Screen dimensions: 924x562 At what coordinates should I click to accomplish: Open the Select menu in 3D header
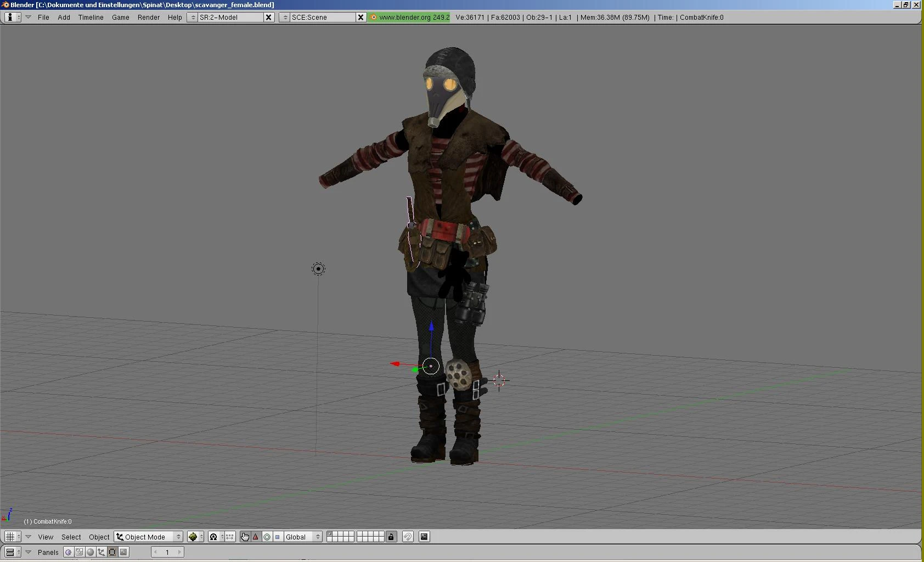point(71,537)
